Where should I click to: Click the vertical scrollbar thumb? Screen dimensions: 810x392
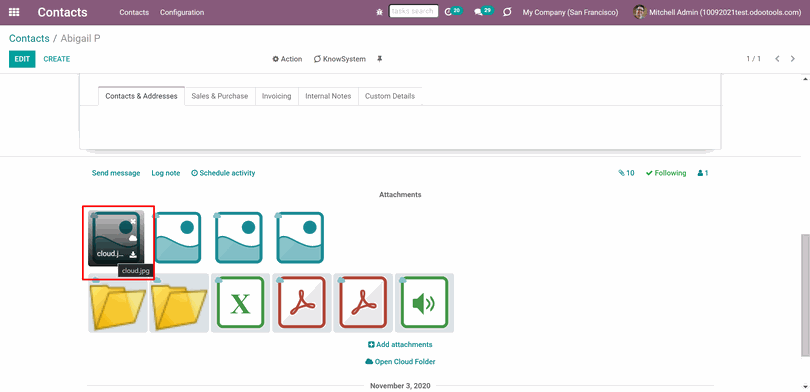click(x=805, y=294)
